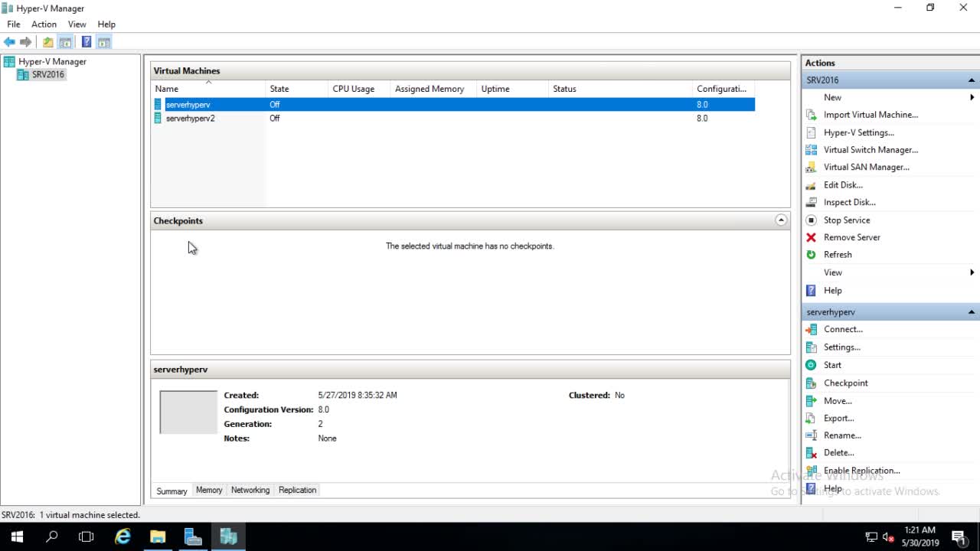Image resolution: width=980 pixels, height=551 pixels.
Task: Click the Up One Level folder icon
Action: (x=48, y=42)
